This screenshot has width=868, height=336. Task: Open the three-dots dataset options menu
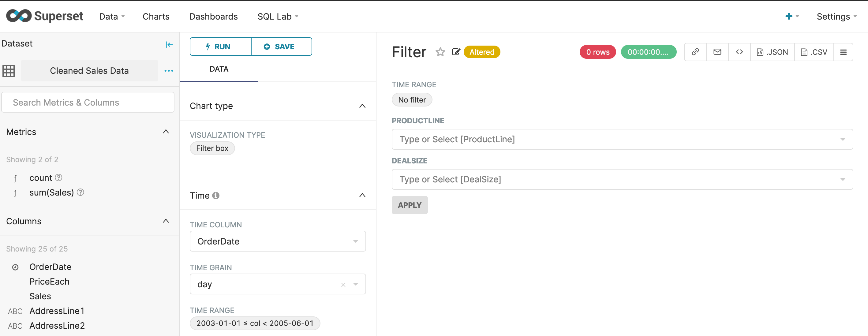(168, 71)
